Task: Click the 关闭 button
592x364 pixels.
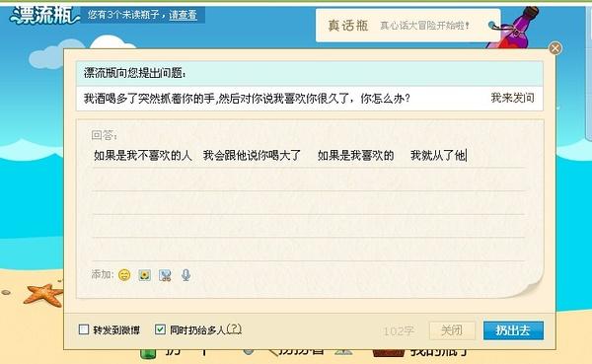Action: click(x=452, y=330)
